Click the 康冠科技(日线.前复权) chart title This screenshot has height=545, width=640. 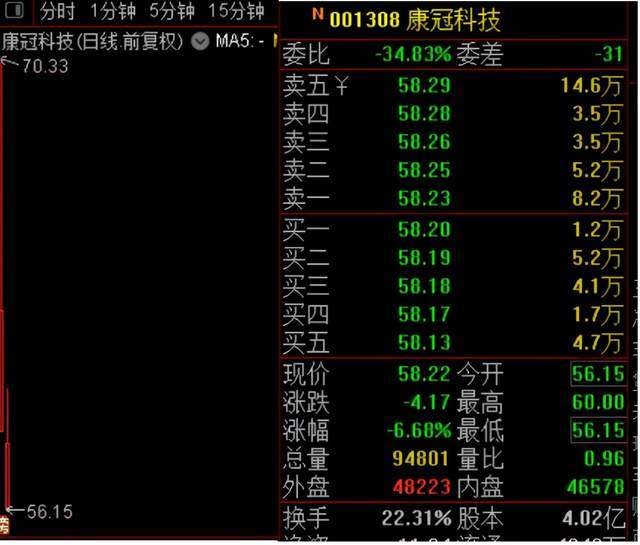click(93, 42)
